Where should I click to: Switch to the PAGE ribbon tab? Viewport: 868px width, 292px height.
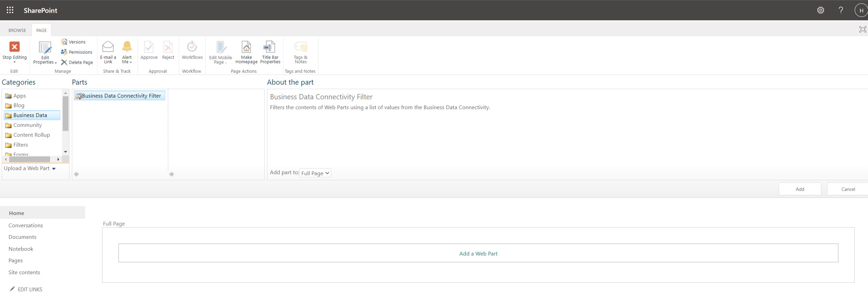(x=41, y=30)
